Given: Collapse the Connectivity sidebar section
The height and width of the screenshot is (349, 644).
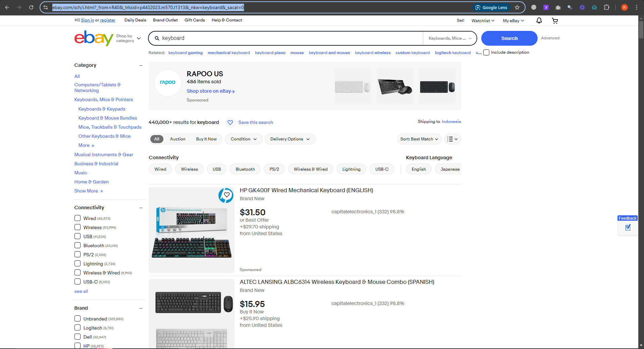Looking at the screenshot, I should click(x=141, y=208).
